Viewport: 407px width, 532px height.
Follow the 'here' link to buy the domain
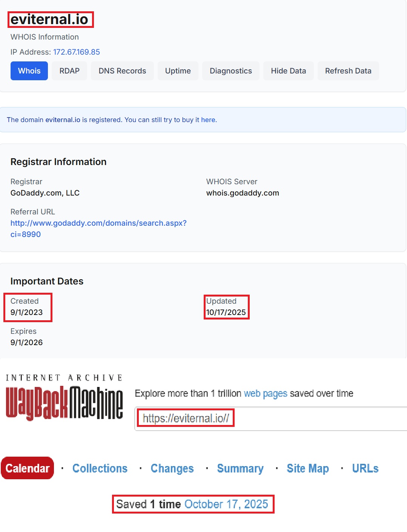tap(208, 120)
